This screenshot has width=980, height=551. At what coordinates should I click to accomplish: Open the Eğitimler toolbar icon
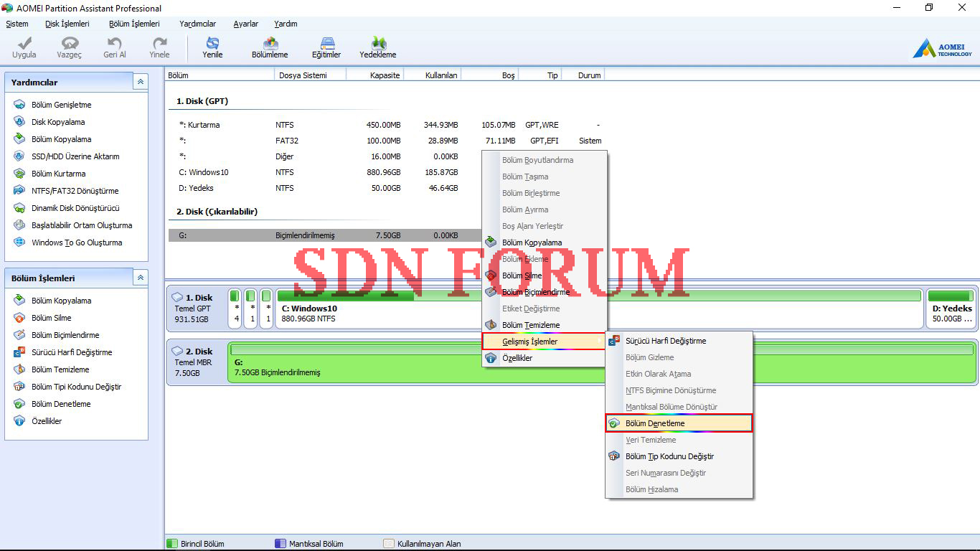pos(326,47)
